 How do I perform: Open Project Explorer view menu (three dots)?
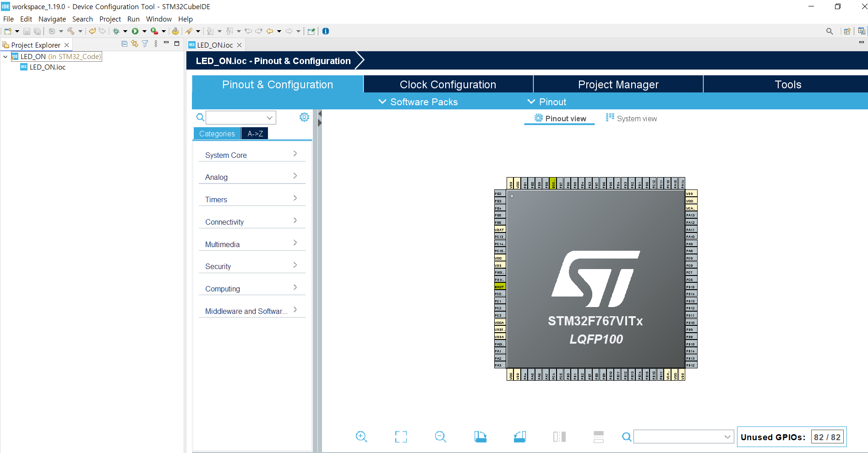pyautogui.click(x=156, y=43)
